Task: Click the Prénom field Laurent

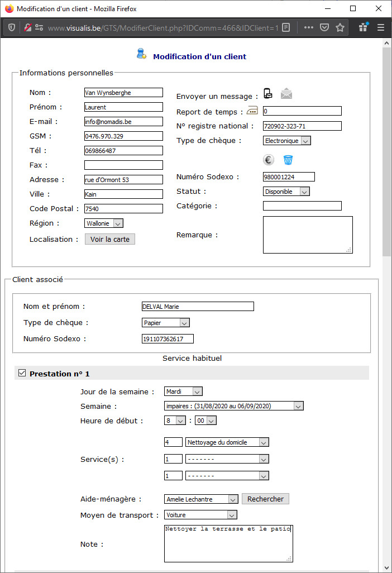Action: tap(123, 107)
